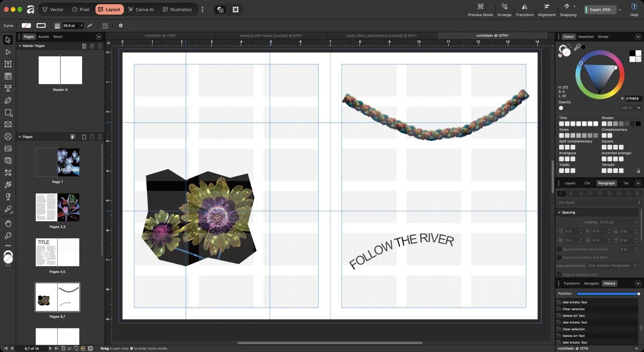Screen dimensions: 644x352
Task: Toggle Preview Mode
Action: pos(480,10)
